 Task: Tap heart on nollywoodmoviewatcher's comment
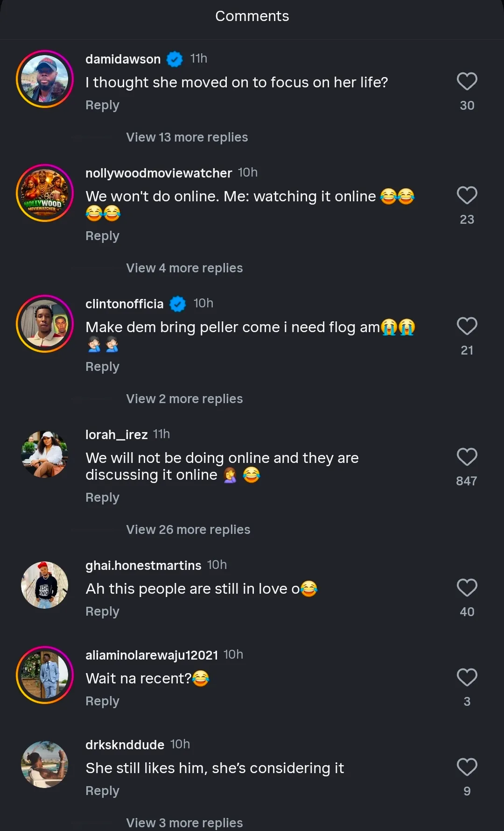point(467,196)
